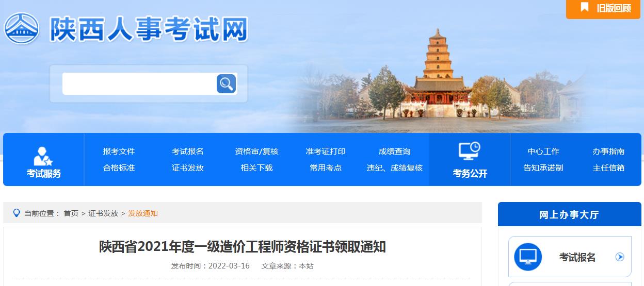Click the bookmark icon beside 旧版回顾
This screenshot has width=644, height=286.
click(585, 7)
